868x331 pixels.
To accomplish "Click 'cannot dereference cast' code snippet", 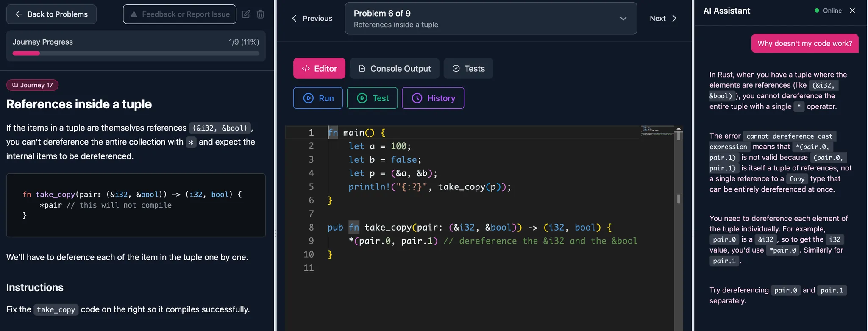I will pyautogui.click(x=789, y=136).
